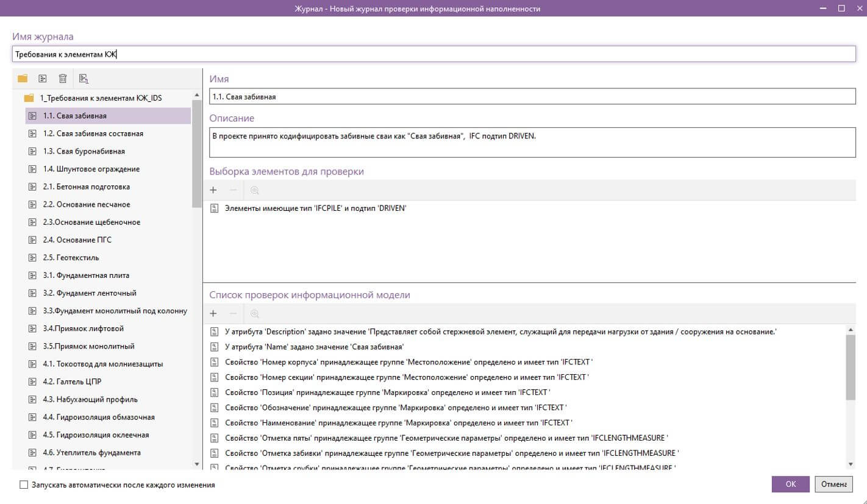This screenshot has width=867, height=504.
Task: Click icon next to 2.1. Бетонная подготовка
Action: click(x=32, y=186)
